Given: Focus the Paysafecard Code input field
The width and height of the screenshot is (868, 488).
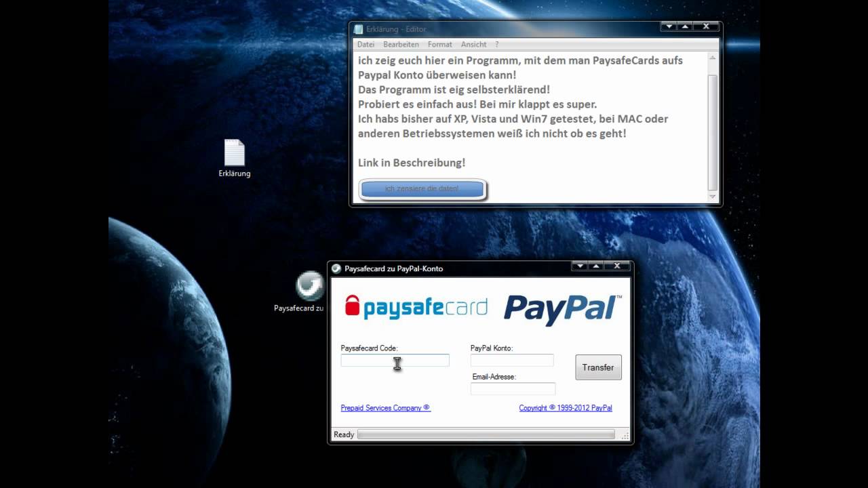Looking at the screenshot, I should click(x=395, y=361).
